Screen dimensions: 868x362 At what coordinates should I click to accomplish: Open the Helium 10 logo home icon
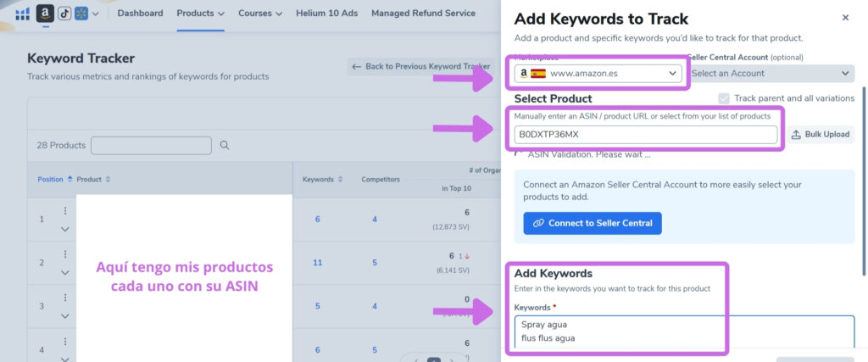pyautogui.click(x=23, y=14)
